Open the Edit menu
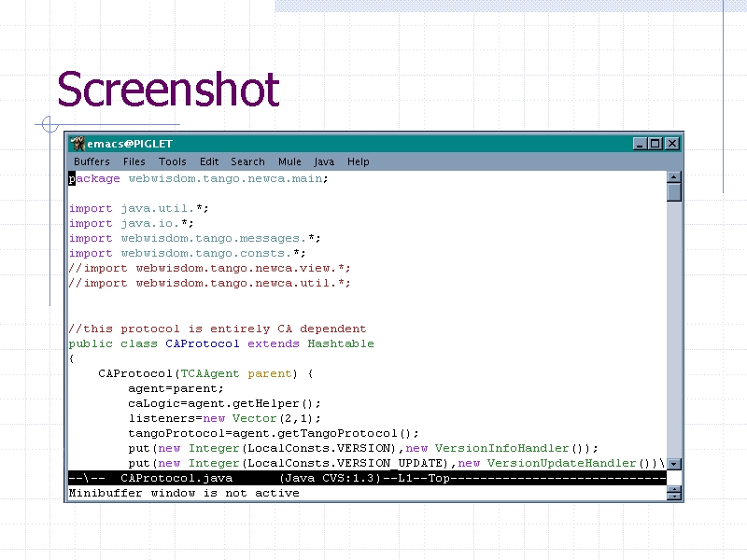This screenshot has height=560, width=747. tap(208, 161)
